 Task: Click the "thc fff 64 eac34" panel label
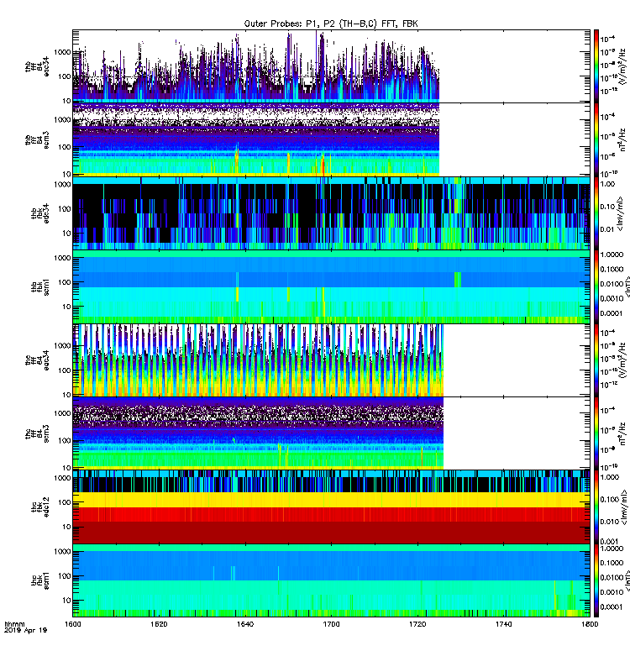(37, 360)
